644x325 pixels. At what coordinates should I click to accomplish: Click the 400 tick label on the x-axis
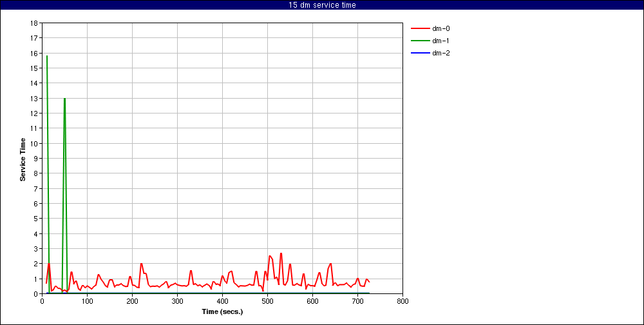(x=222, y=300)
